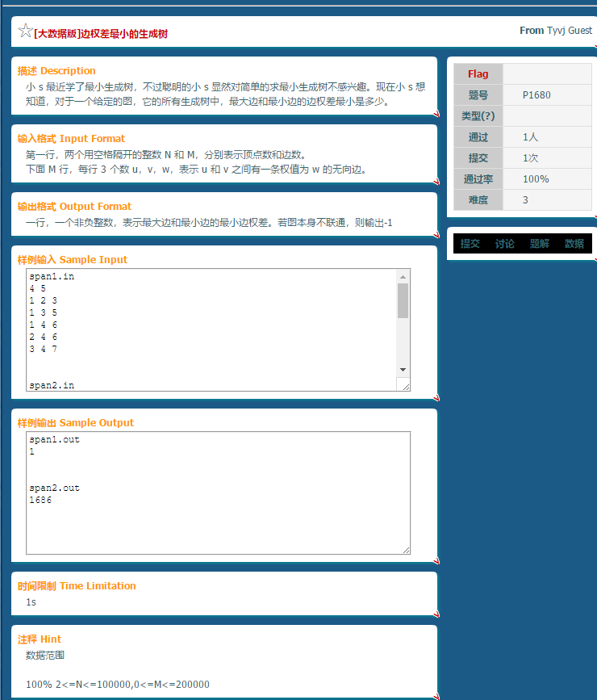This screenshot has height=700, width=597.
Task: Click the star favorite icon beside problem title
Action: (26, 31)
